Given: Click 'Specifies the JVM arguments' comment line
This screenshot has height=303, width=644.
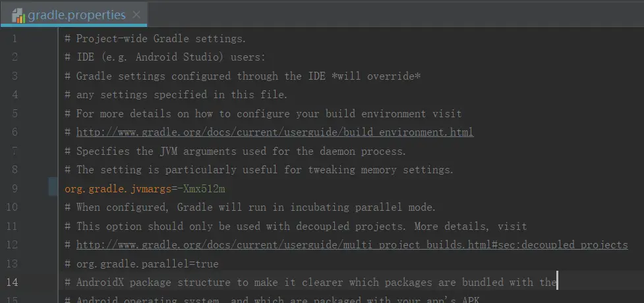Looking at the screenshot, I should (x=235, y=151).
